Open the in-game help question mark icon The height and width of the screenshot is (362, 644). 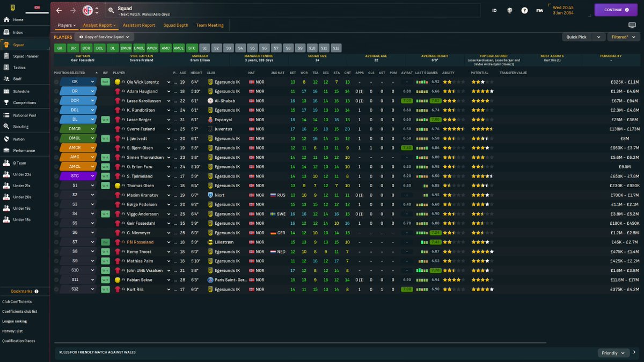tap(524, 10)
